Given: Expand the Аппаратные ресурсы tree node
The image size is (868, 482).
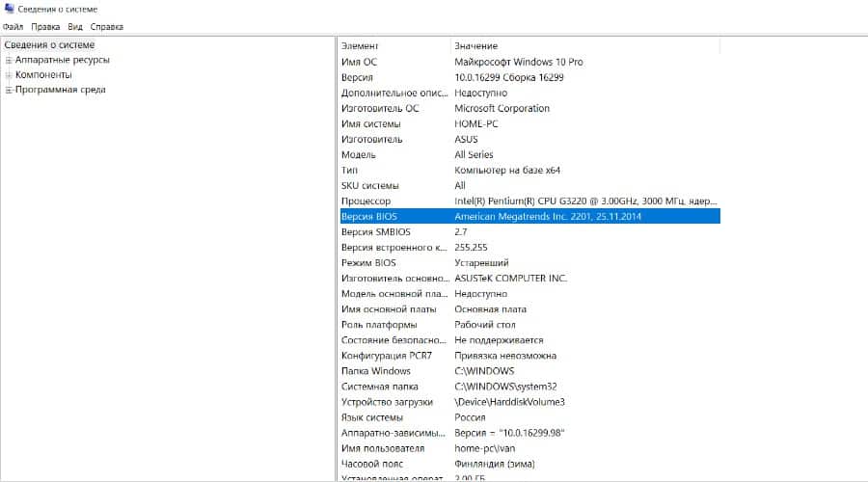Looking at the screenshot, I should coord(9,60).
